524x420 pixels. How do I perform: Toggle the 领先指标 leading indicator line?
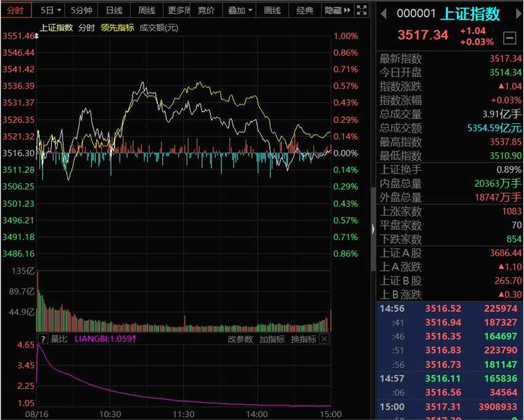pyautogui.click(x=117, y=28)
